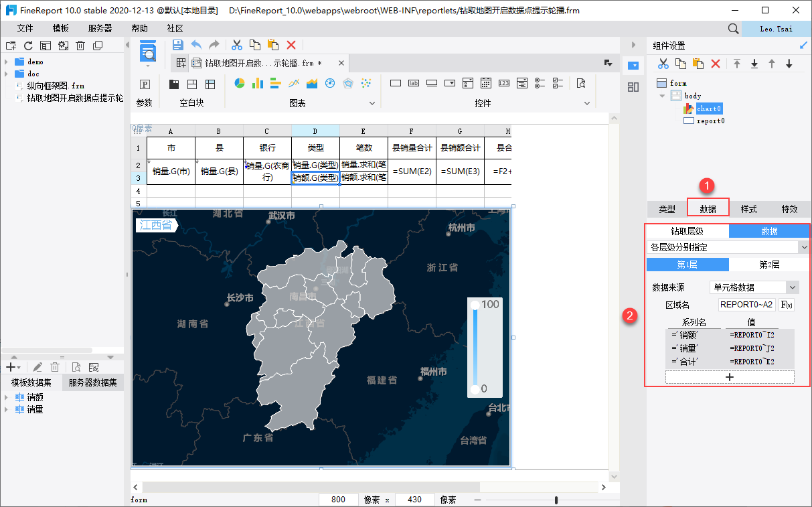Click the zoom slider handle at bottom
This screenshot has width=812, height=507.
coord(556,500)
